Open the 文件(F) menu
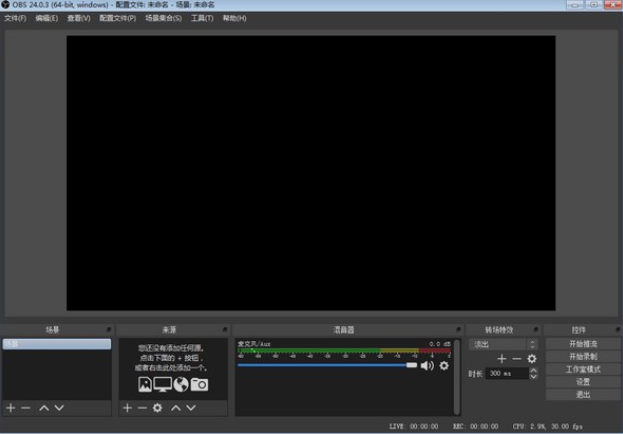 15,18
